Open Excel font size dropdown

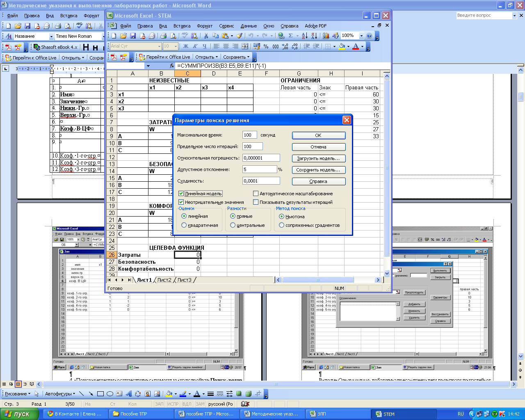point(176,46)
